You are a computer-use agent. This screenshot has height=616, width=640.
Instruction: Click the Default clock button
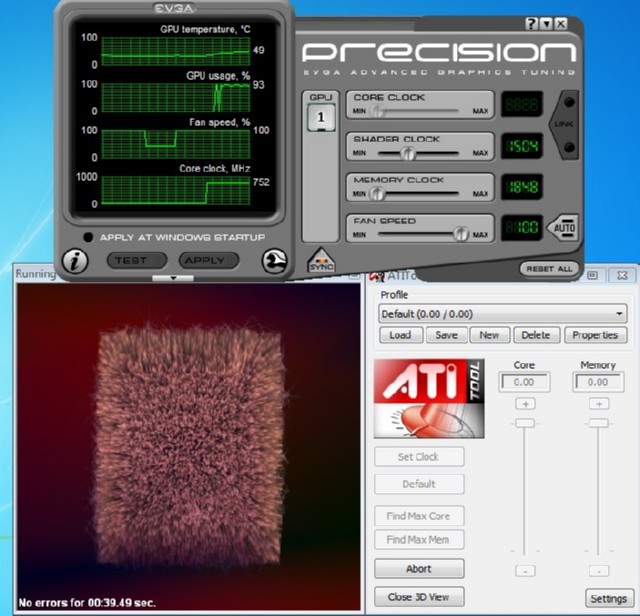coord(419,484)
